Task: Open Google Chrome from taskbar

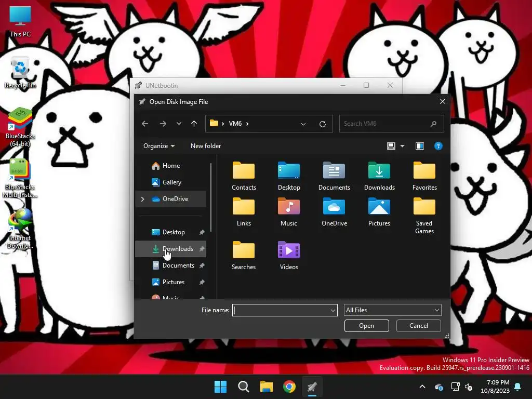Action: tap(289, 387)
